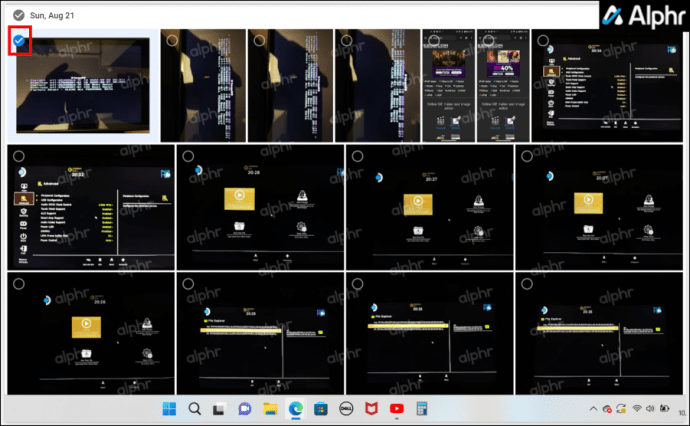This screenshot has width=690, height=426.
Task: Open second thumbnail in second row
Action: click(260, 207)
